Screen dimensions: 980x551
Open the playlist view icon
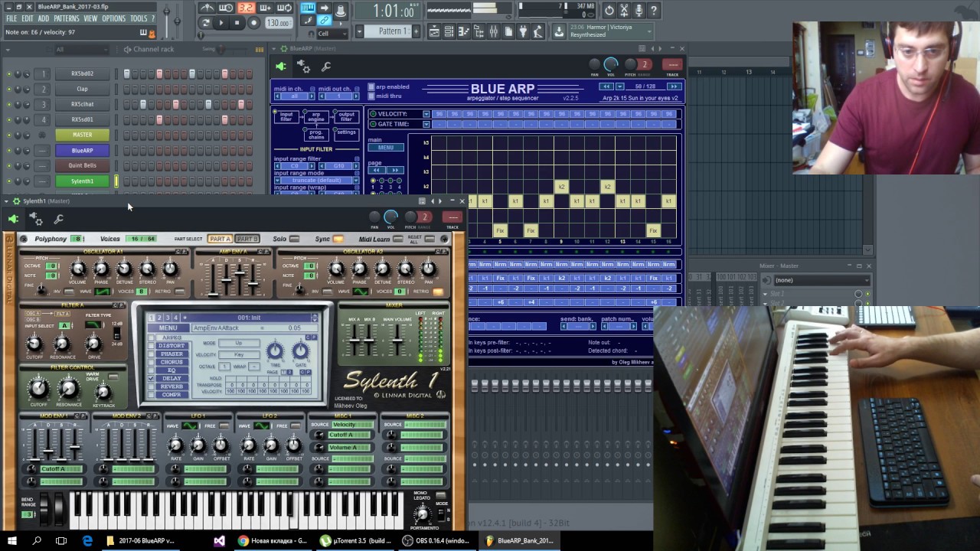[434, 31]
